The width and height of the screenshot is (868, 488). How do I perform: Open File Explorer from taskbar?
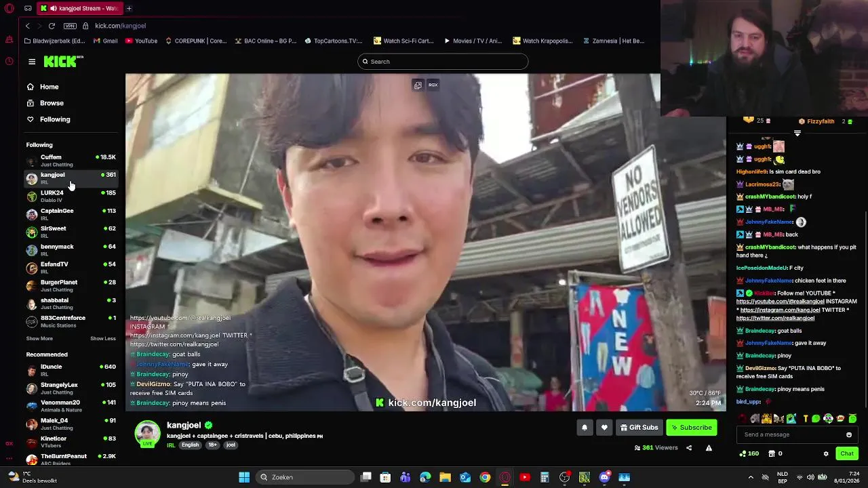446,477
